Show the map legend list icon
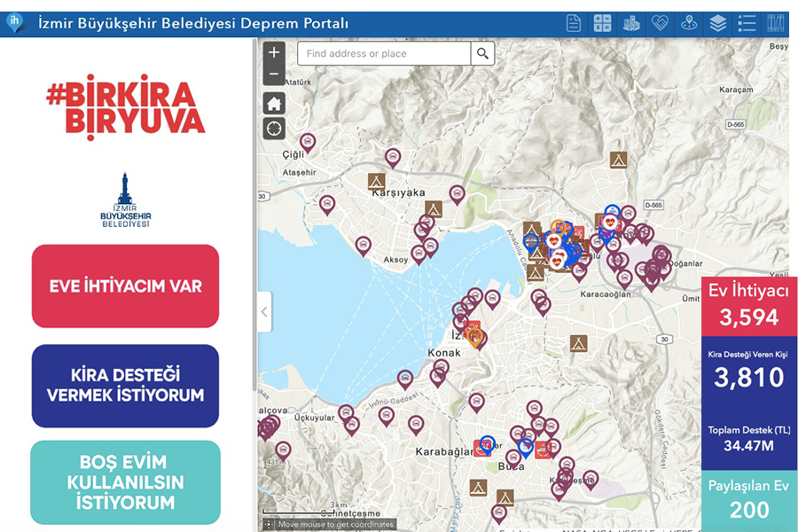Image resolution: width=798 pixels, height=532 pixels. point(747,24)
